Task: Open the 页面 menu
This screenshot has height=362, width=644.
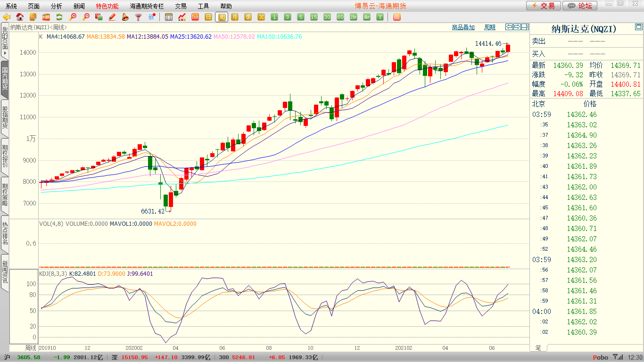Action: (33, 6)
